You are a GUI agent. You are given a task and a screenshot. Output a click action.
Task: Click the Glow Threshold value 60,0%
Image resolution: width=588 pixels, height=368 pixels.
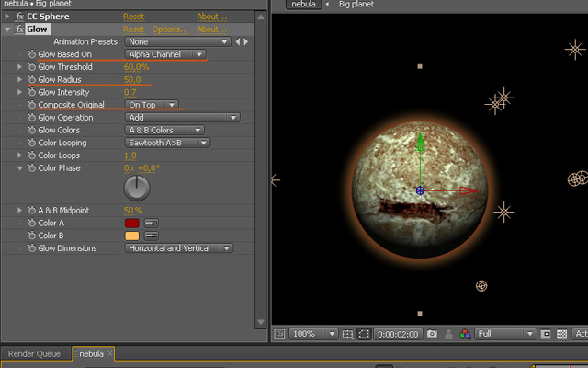pyautogui.click(x=137, y=67)
